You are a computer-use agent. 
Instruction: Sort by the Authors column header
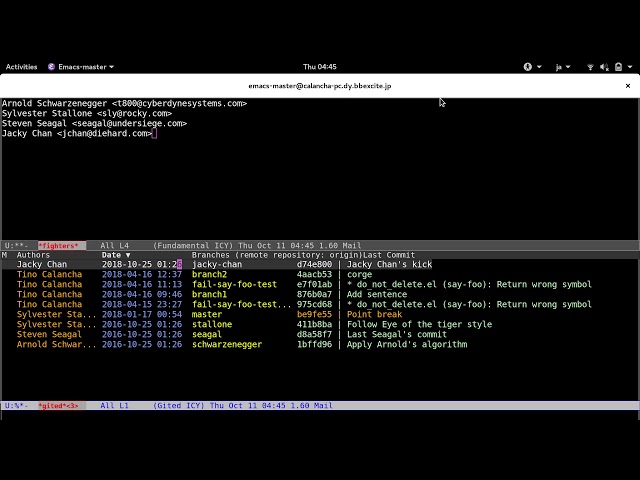[x=33, y=255]
